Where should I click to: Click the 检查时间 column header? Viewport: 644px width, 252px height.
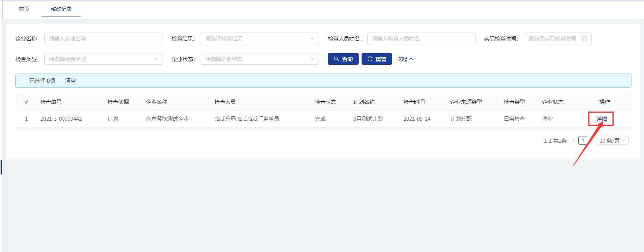point(414,102)
